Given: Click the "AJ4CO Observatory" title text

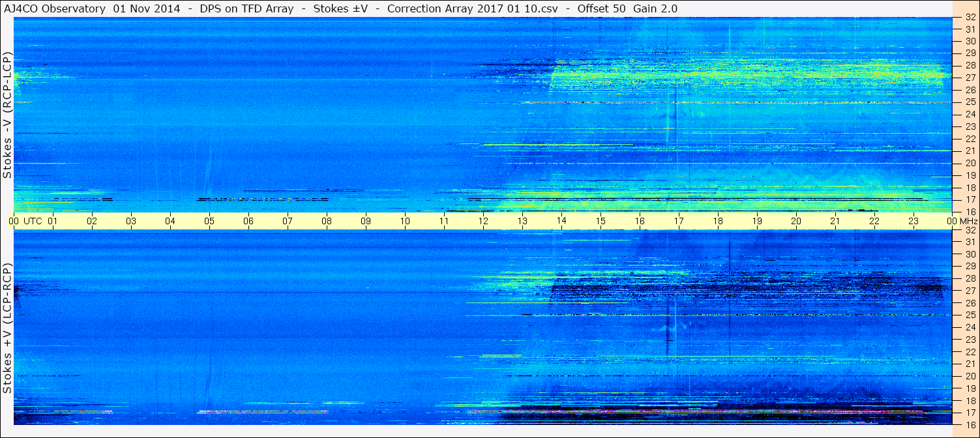Looking at the screenshot, I should click(x=54, y=8).
